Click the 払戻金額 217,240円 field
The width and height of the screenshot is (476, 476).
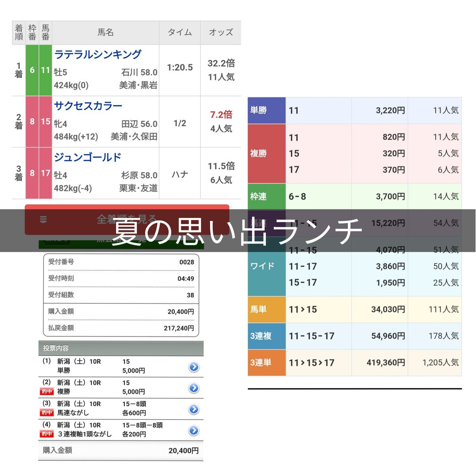click(x=119, y=328)
